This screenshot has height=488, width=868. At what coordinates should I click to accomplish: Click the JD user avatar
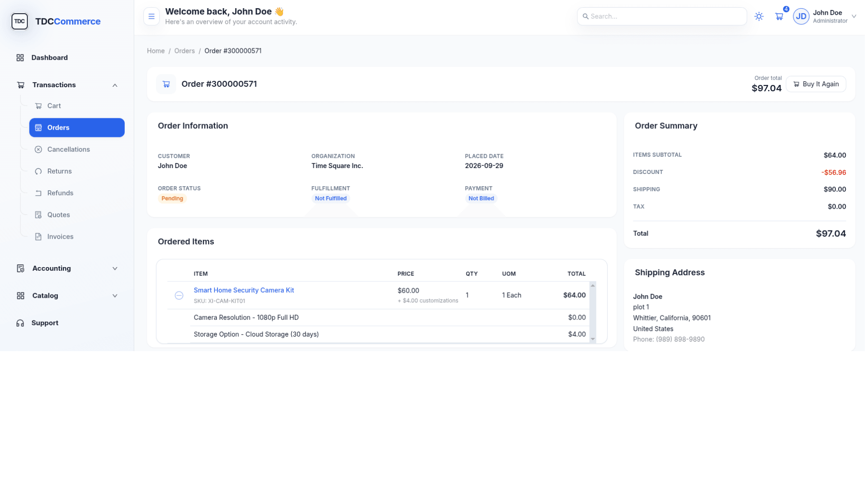coord(801,16)
